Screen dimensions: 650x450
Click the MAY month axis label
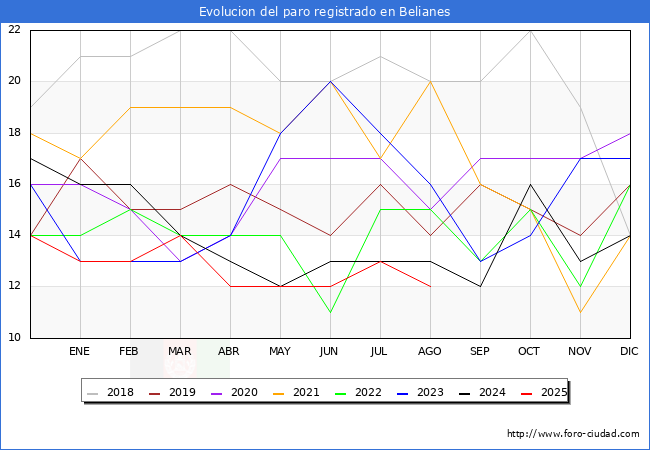[280, 351]
